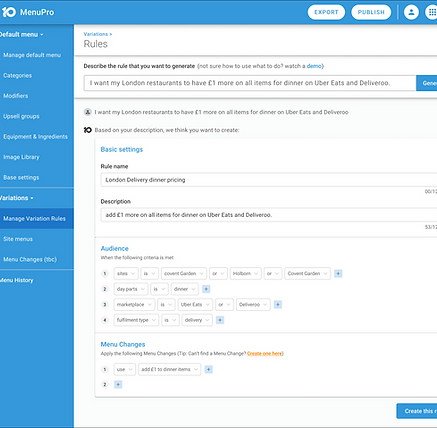
Task: Add condition to the day parts row
Action: pyautogui.click(x=206, y=289)
